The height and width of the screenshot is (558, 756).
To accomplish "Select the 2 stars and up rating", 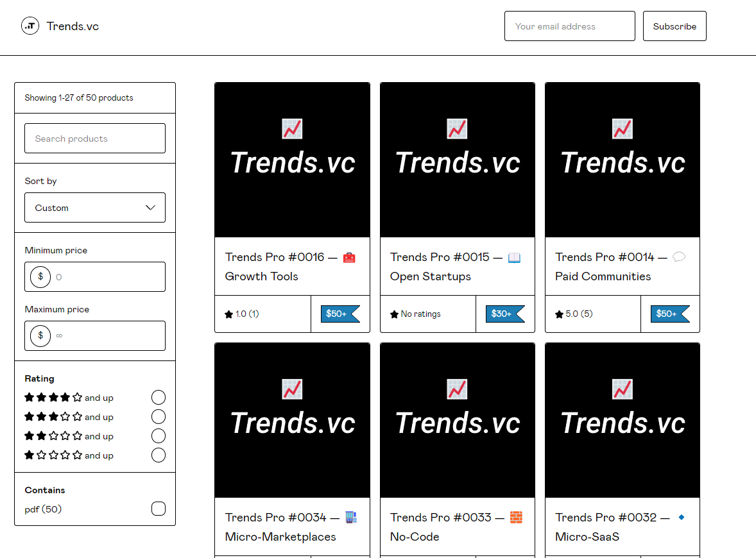I will [158, 436].
